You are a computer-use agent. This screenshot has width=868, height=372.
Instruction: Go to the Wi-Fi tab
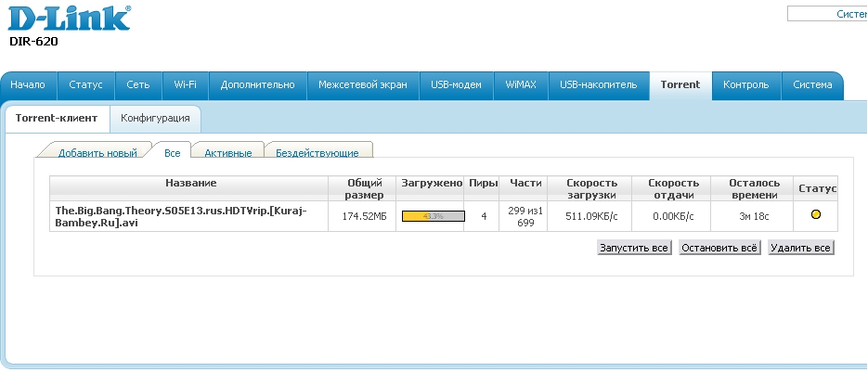click(x=185, y=85)
